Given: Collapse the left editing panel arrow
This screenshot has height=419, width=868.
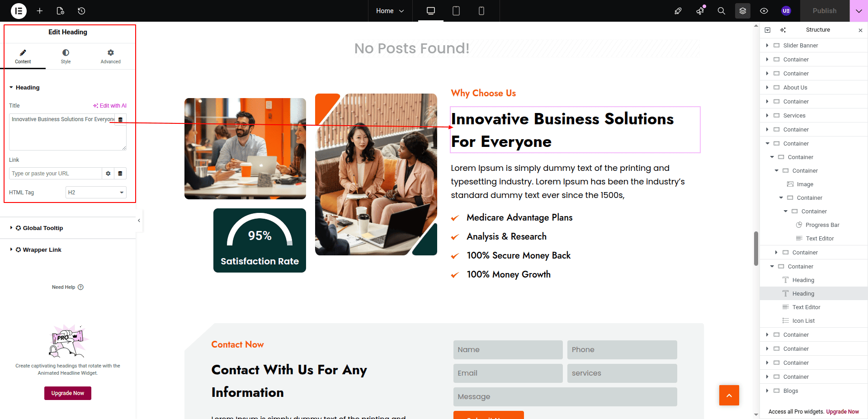Looking at the screenshot, I should click(139, 221).
